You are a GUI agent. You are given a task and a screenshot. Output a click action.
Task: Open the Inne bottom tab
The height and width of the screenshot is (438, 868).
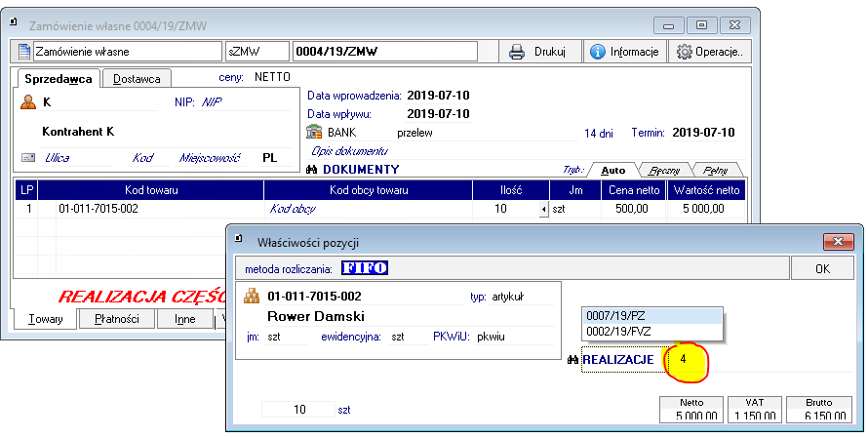pos(184,319)
